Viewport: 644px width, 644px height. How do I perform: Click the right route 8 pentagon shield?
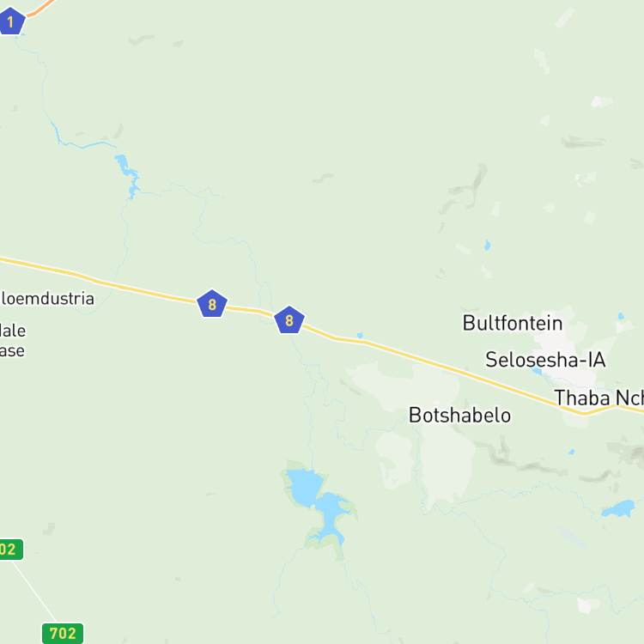click(x=289, y=320)
